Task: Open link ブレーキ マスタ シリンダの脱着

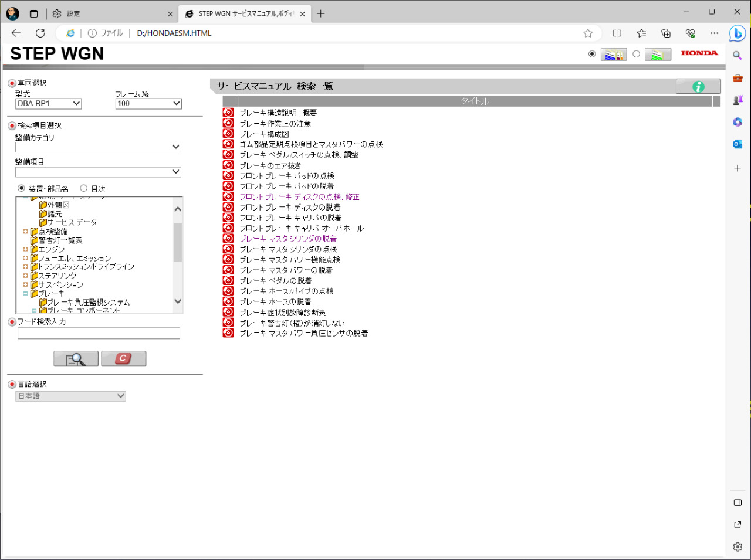Action: tap(288, 239)
